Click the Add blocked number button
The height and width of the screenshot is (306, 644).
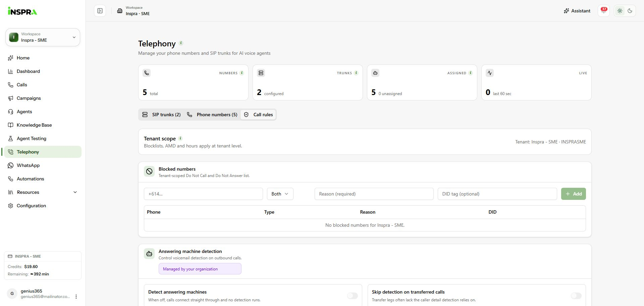(574, 194)
